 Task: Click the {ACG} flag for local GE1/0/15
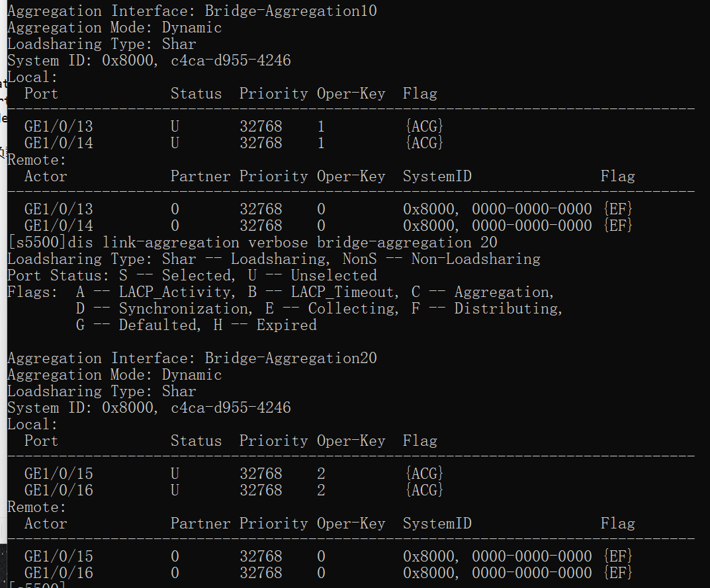click(x=423, y=474)
